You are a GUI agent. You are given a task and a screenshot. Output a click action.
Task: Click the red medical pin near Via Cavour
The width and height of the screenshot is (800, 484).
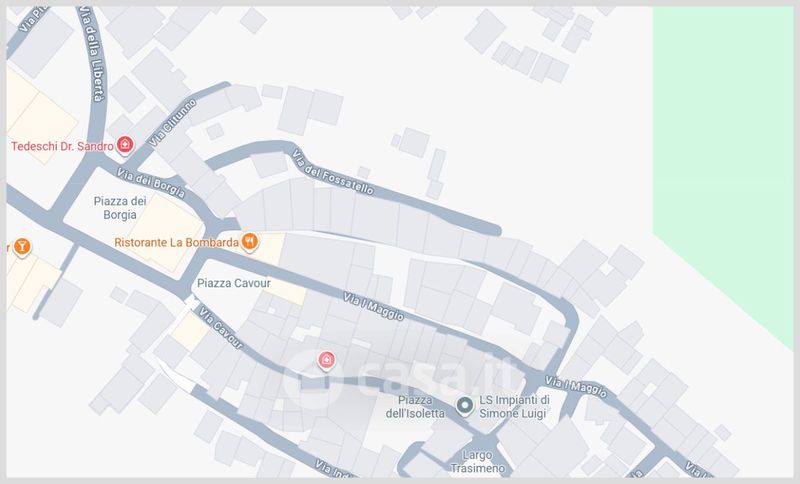326,361
